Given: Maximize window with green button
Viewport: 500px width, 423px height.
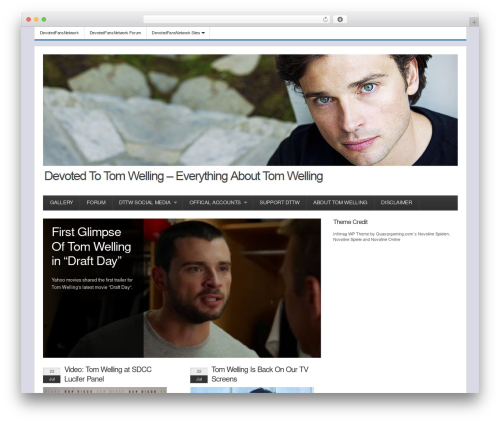Looking at the screenshot, I should [44, 20].
